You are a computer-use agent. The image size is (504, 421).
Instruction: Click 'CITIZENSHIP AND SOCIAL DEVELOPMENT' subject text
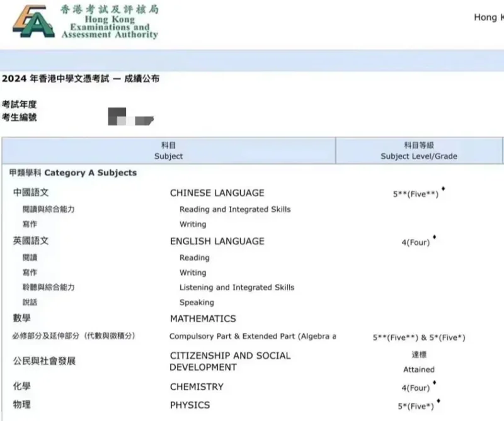coord(230,361)
